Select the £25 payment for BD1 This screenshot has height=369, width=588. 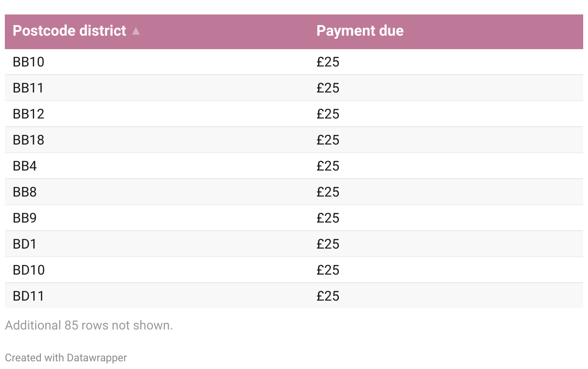point(328,244)
